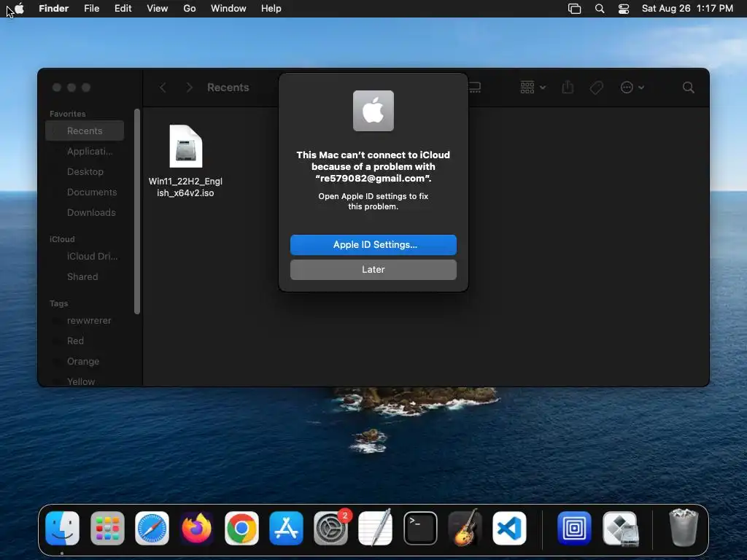Viewport: 747px width, 560px height.
Task: Open Google Chrome from the Dock
Action: [241, 528]
